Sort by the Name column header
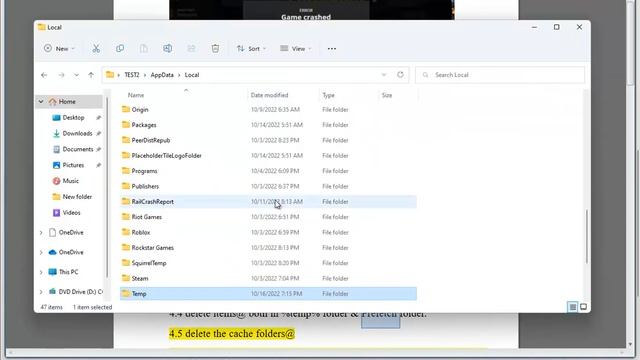Viewport: 640px width, 360px height. 136,95
